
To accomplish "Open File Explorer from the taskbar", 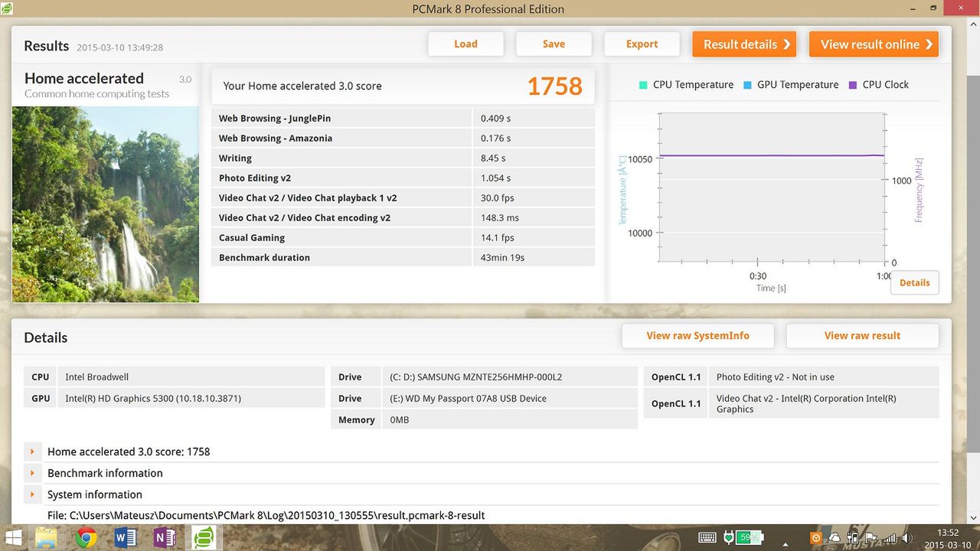I will (x=47, y=537).
